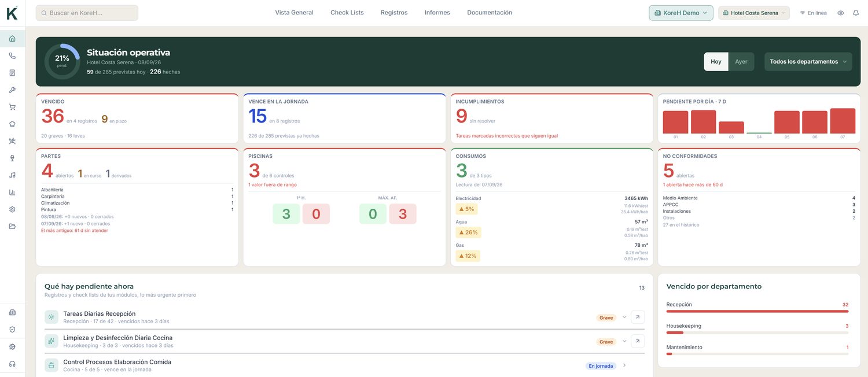Viewport: 868px width, 377px height.
Task: Click the KoreH logo
Action: pos(12,13)
